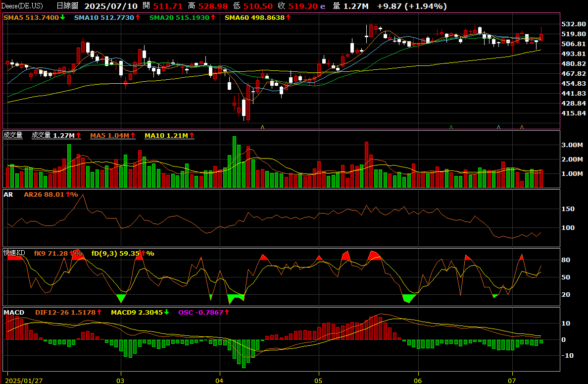
Task: Click the green triangle event marker
Action: (451, 127)
